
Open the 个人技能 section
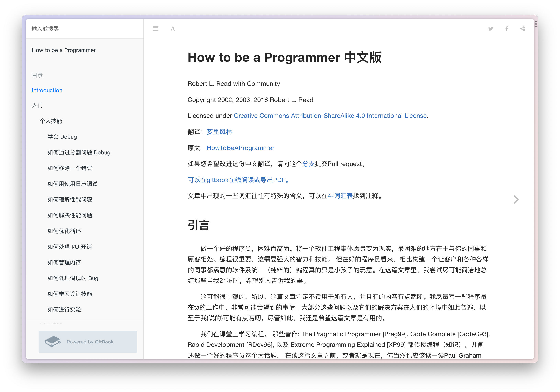(x=51, y=121)
